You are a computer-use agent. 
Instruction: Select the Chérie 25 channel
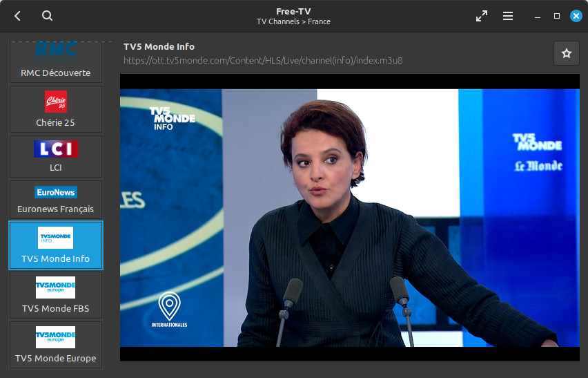56,109
